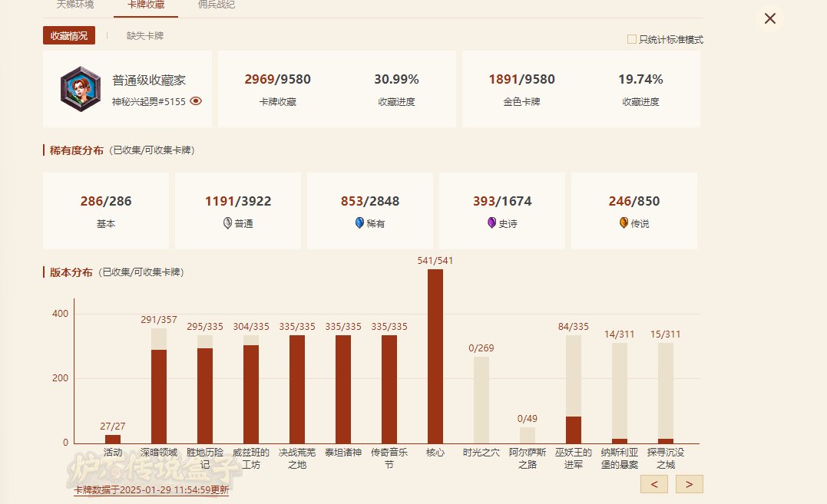Click the purple epic rarity gem icon
Image resolution: width=827 pixels, height=504 pixels.
491,223
